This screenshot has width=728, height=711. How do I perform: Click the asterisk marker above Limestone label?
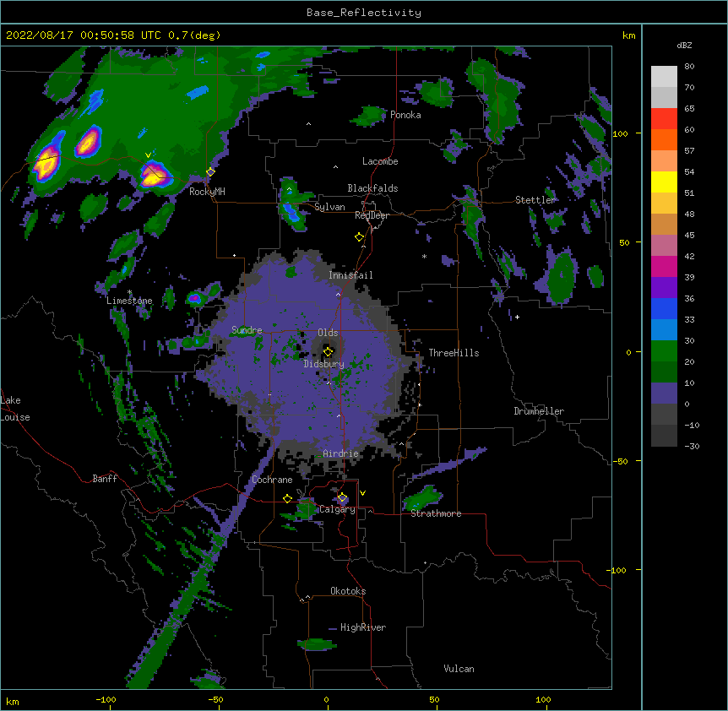(130, 292)
